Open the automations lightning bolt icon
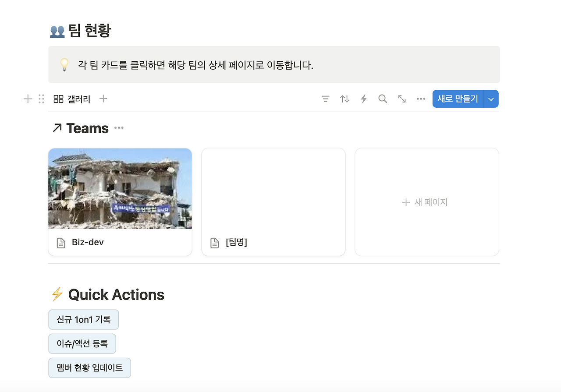This screenshot has width=561, height=392. click(364, 99)
